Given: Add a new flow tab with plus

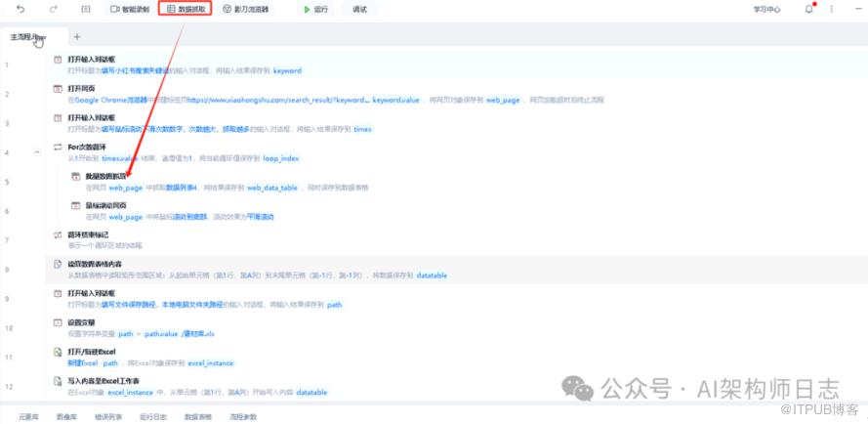Looking at the screenshot, I should tap(77, 37).
